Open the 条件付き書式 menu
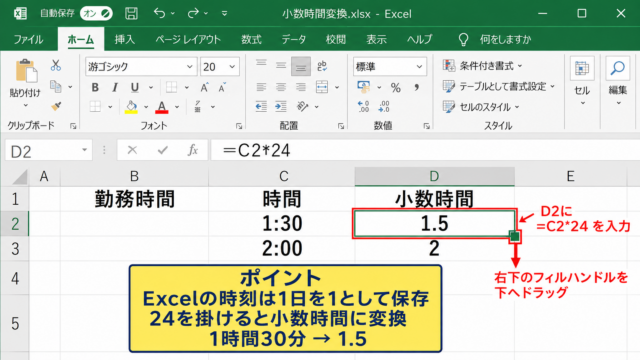 coord(482,66)
